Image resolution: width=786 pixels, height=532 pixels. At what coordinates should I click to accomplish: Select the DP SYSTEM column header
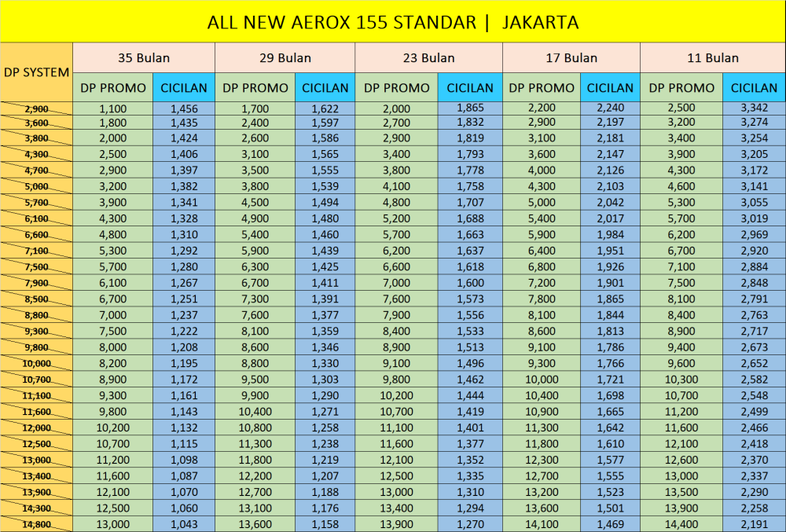(36, 72)
